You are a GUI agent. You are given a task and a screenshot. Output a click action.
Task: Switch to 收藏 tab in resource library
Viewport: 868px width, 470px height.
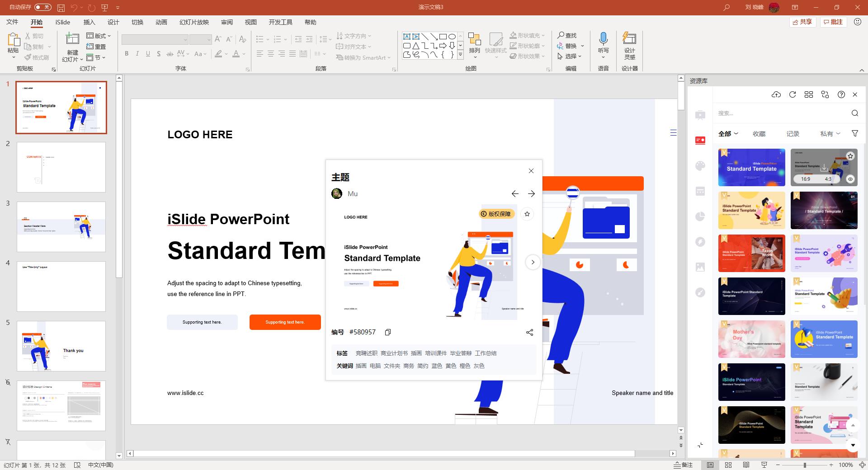pos(759,134)
